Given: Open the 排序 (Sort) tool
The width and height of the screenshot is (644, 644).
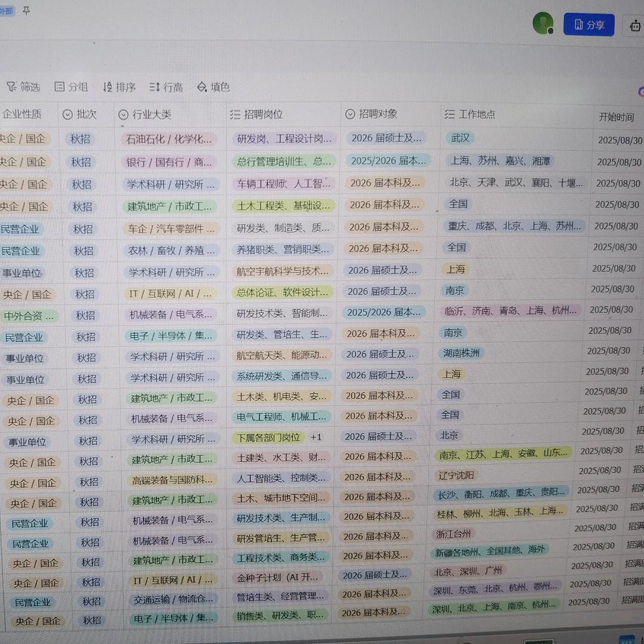Looking at the screenshot, I should point(119,87).
